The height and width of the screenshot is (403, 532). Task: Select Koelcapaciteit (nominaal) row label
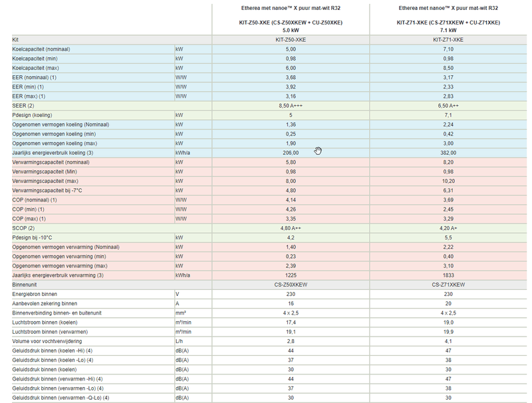tap(41, 49)
